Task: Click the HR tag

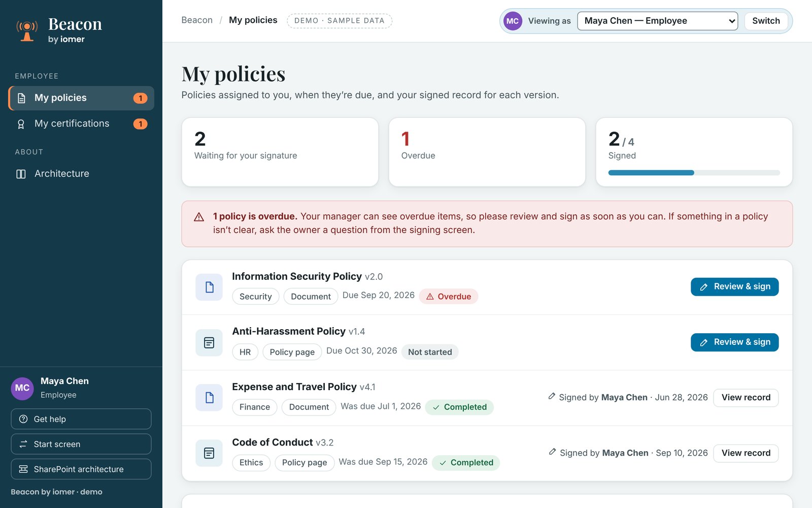Action: [245, 352]
